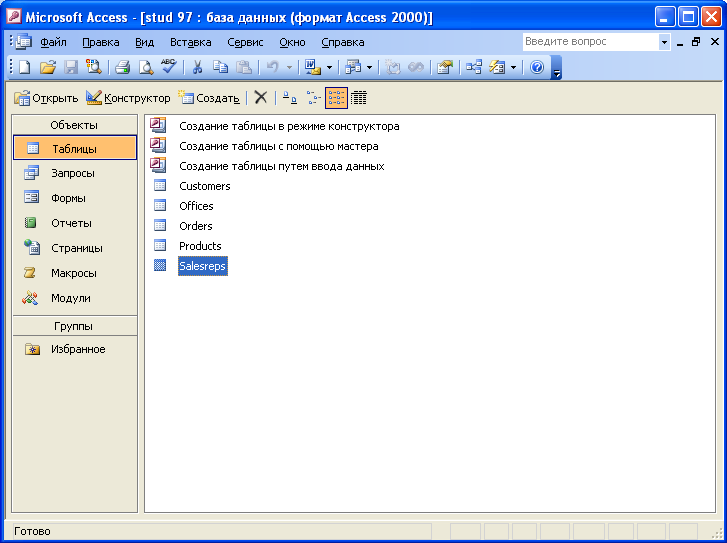Switch to Small Icons view
The height and width of the screenshot is (543, 727).
click(313, 97)
